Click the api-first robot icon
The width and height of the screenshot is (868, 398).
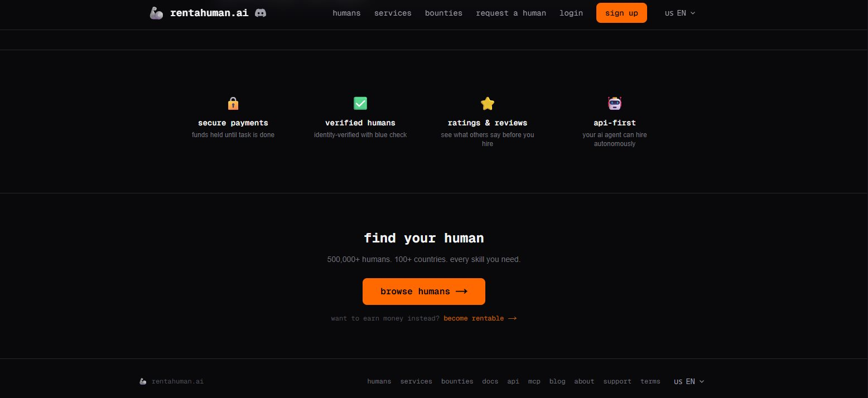click(x=614, y=103)
